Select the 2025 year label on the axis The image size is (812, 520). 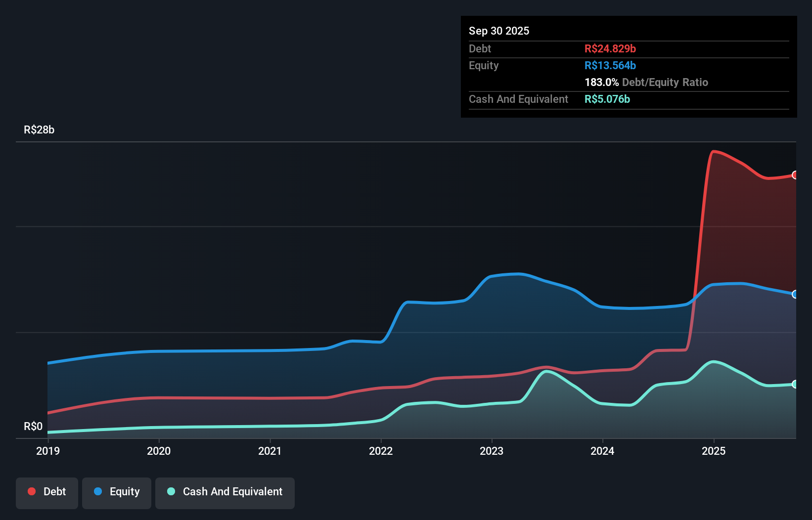(714, 451)
